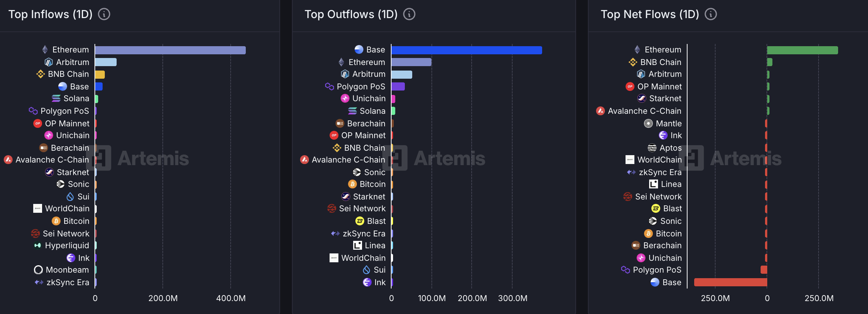
Task: Click the info icon beside Top Net Flows (1D)
Action: pos(711,14)
